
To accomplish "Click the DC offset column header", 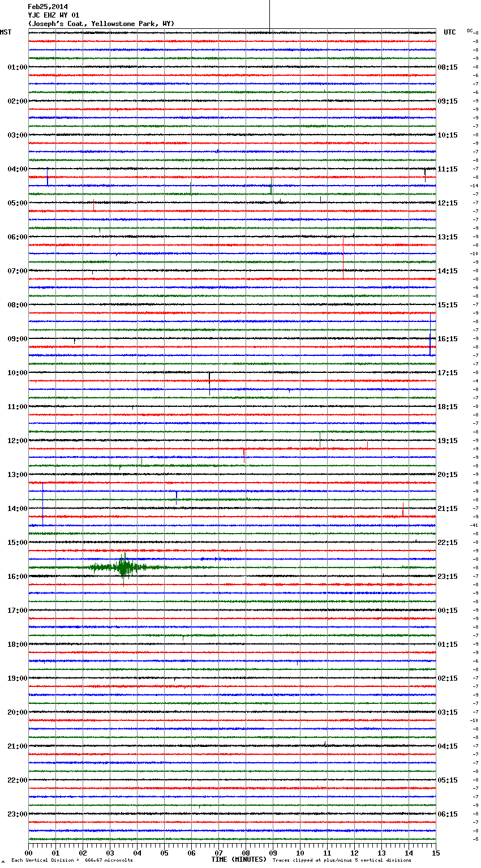I will 470,31.
